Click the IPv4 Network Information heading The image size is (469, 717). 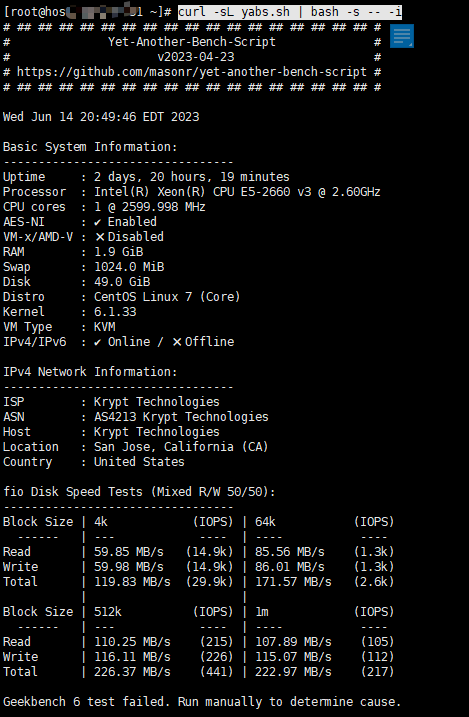tap(90, 372)
